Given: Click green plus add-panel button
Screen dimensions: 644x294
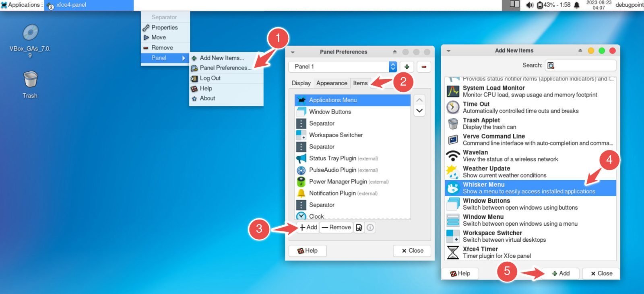Looking at the screenshot, I should tap(407, 67).
